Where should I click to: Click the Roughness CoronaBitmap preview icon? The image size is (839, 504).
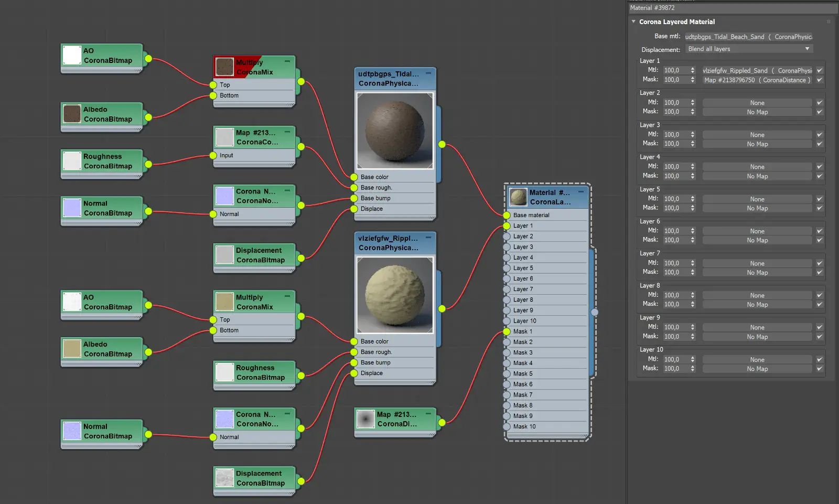pos(71,161)
